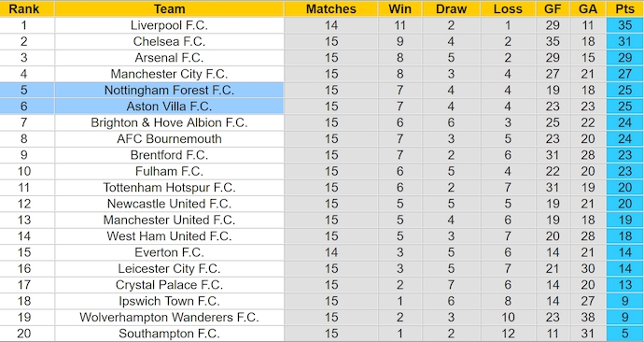Select Tottenham Hotspur F.C. team name
This screenshot has height=342, width=644.
tap(169, 188)
